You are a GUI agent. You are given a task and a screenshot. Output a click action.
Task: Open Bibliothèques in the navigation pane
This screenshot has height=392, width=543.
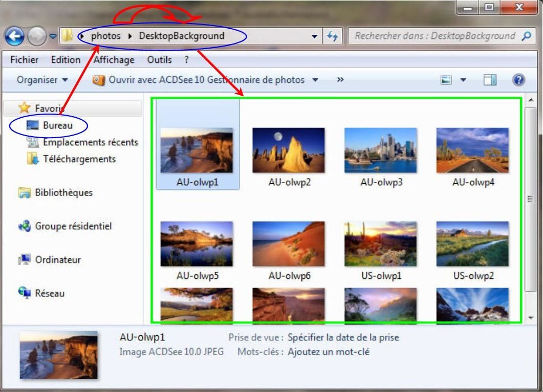click(64, 192)
